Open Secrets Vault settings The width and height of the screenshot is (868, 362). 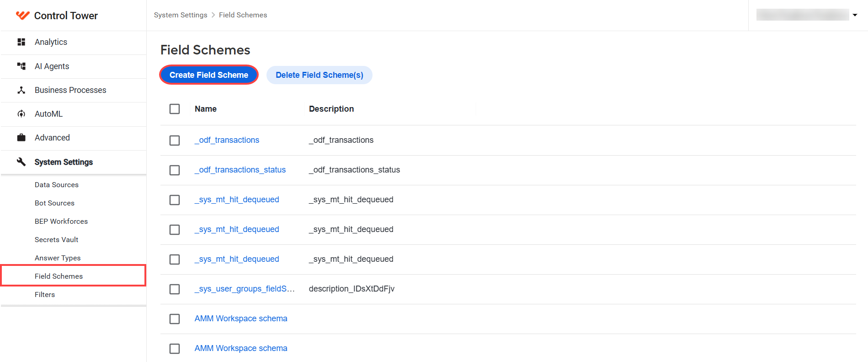[56, 240]
